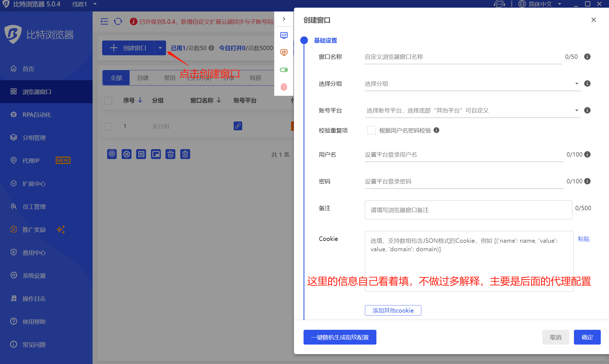Open the 账号平台 dropdown

pyautogui.click(x=473, y=110)
